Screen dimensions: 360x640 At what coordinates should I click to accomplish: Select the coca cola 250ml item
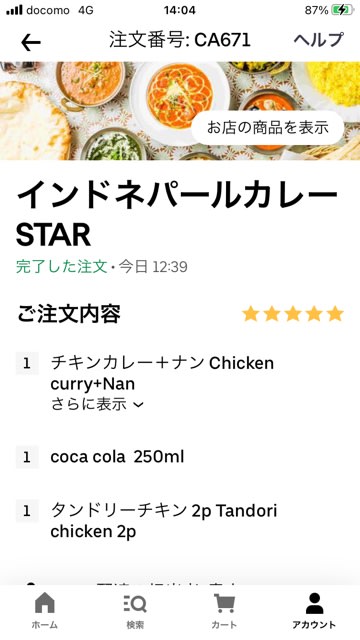click(117, 457)
